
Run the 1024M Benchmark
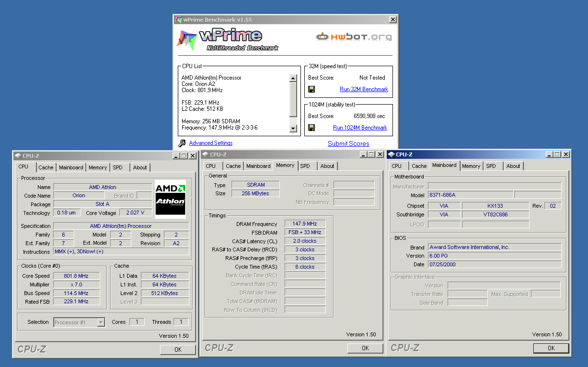point(360,128)
